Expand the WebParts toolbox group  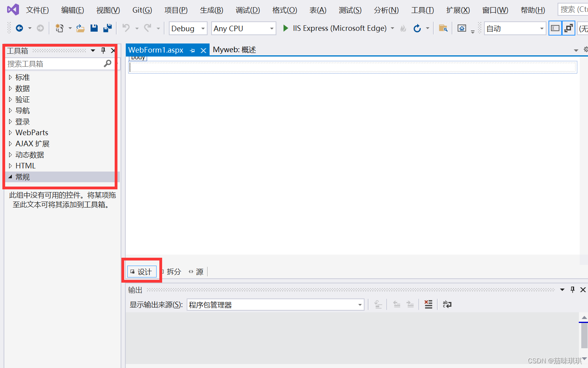pos(10,132)
